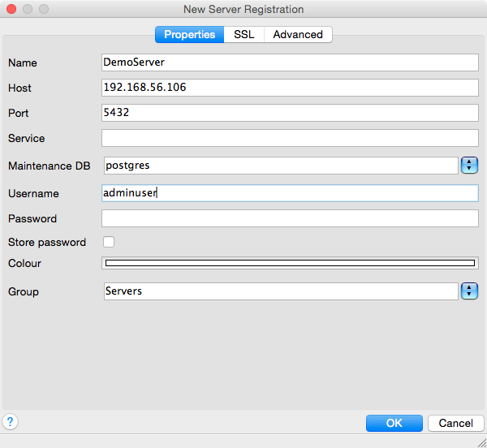Click the Port field showing 5432
Image resolution: width=487 pixels, height=448 pixels.
[290, 113]
